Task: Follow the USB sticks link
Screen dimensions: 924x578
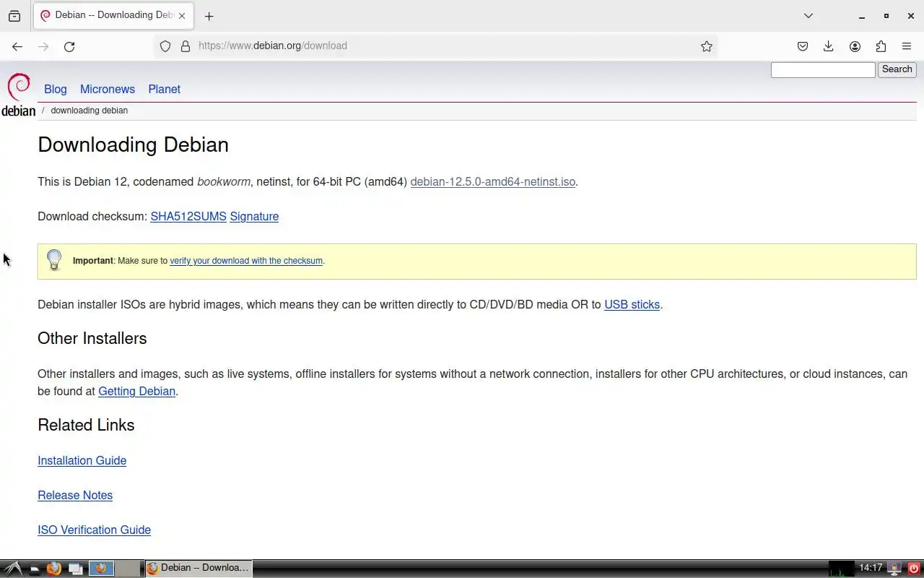Action: [632, 304]
